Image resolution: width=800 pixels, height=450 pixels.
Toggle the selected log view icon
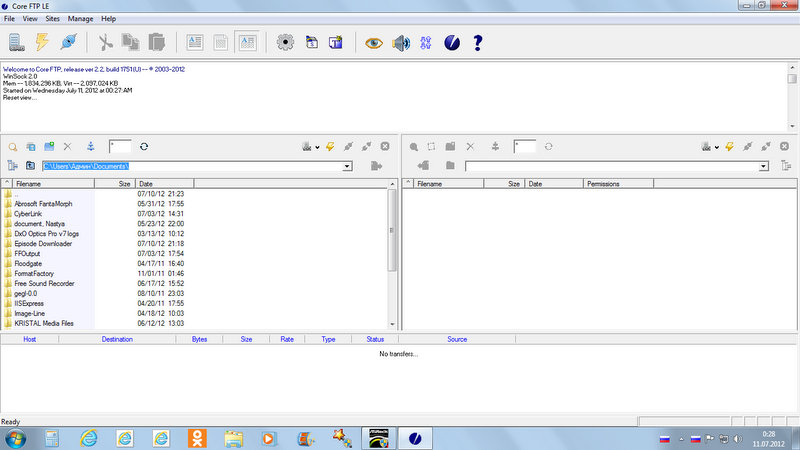247,42
